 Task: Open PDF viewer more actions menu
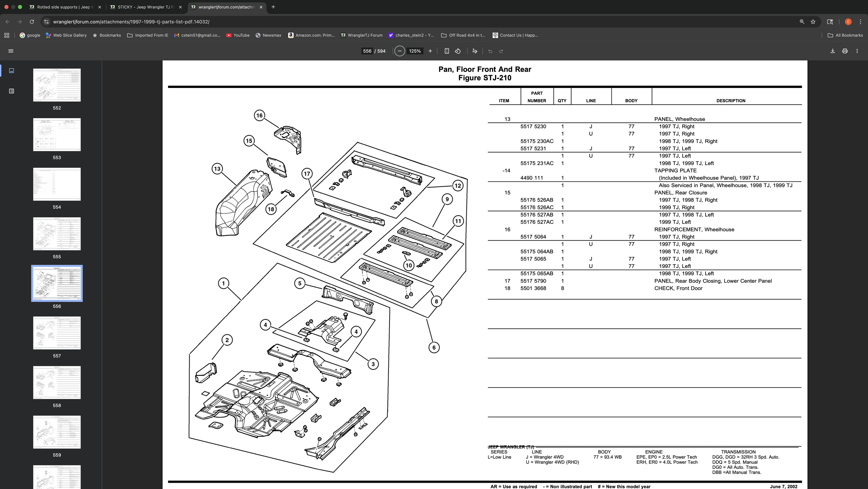coord(857,51)
